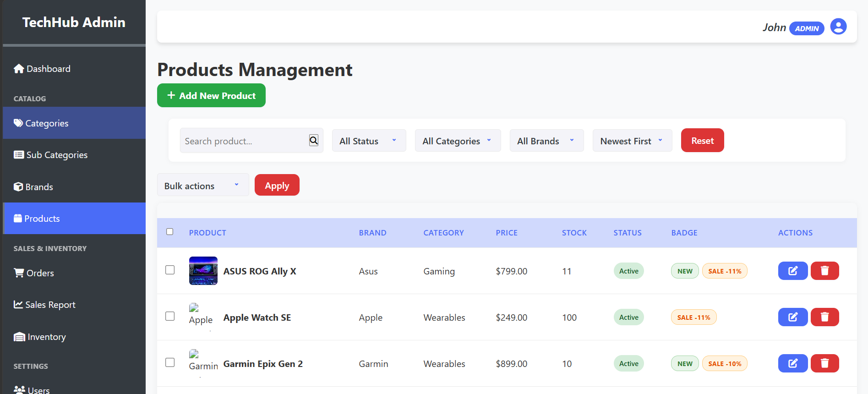The height and width of the screenshot is (394, 868).
Task: Click the SALE -10% badge on Garmin Epix
Action: [725, 363]
